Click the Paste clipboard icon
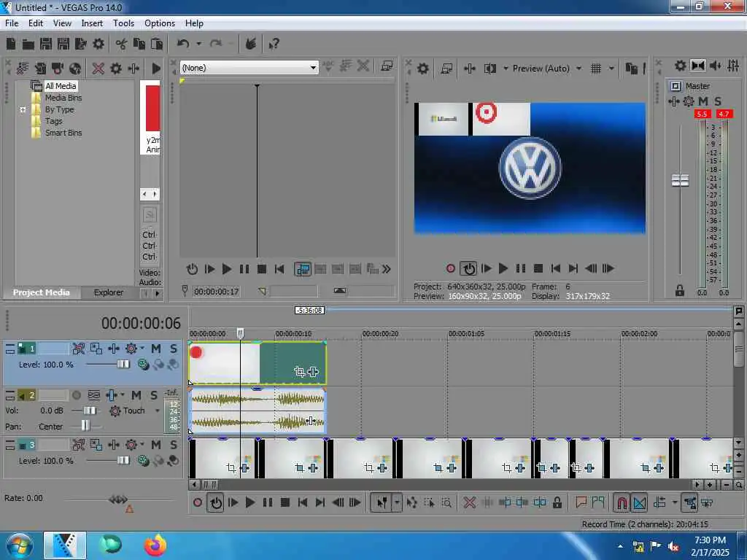The height and width of the screenshot is (560, 747). point(156,44)
